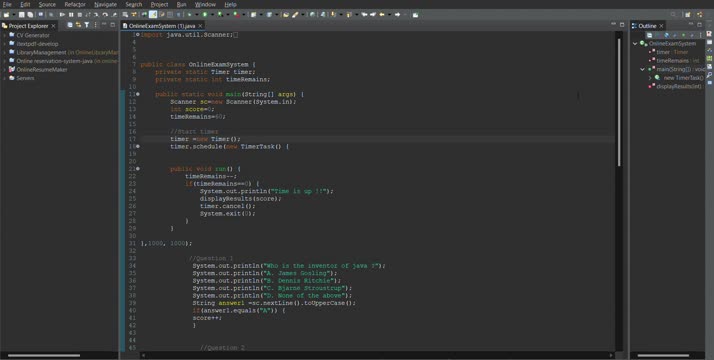Open the Navigate menu

(x=105, y=5)
